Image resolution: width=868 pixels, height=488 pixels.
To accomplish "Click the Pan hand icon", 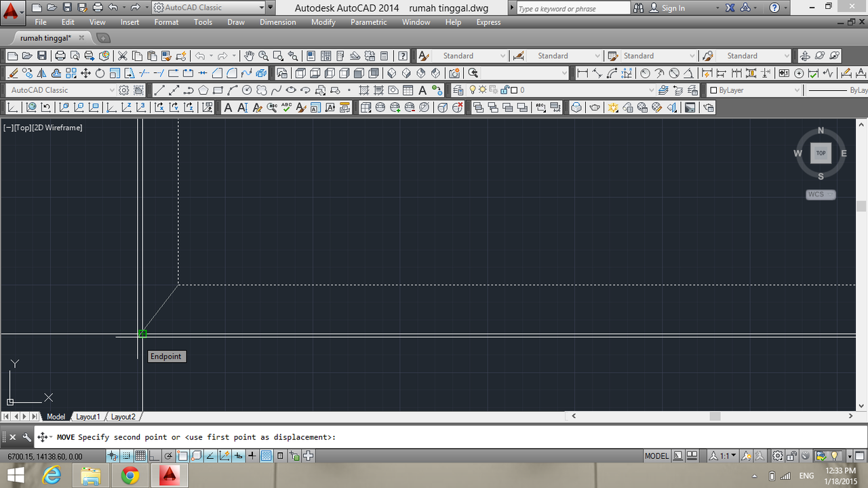I will [249, 56].
